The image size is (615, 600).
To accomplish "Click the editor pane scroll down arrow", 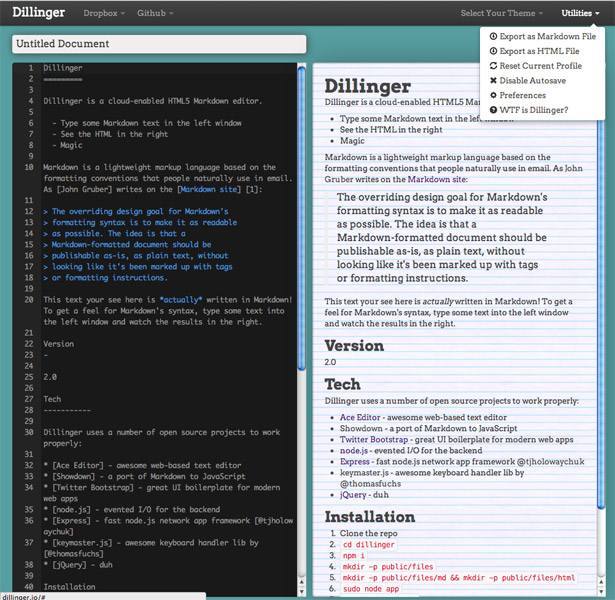I will pos(301,591).
